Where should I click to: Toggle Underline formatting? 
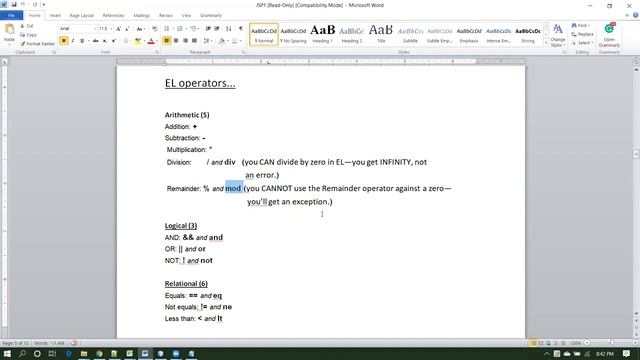pyautogui.click(x=82, y=41)
